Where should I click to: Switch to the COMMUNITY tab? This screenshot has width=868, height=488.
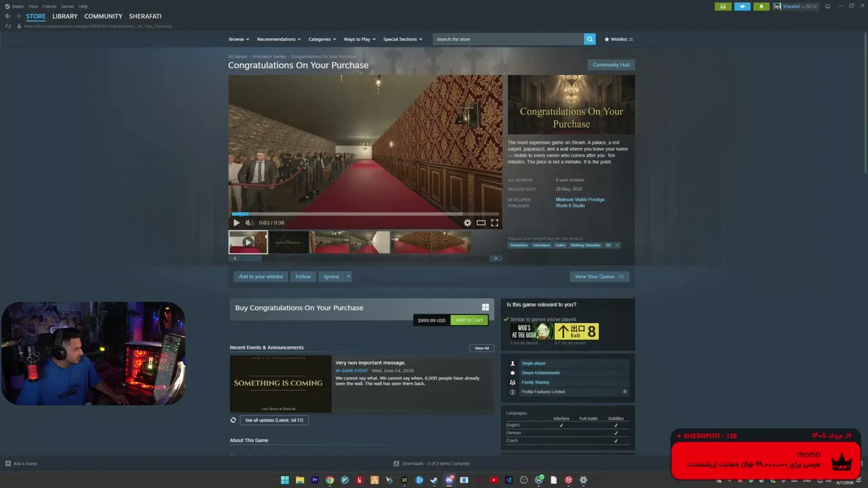click(104, 16)
